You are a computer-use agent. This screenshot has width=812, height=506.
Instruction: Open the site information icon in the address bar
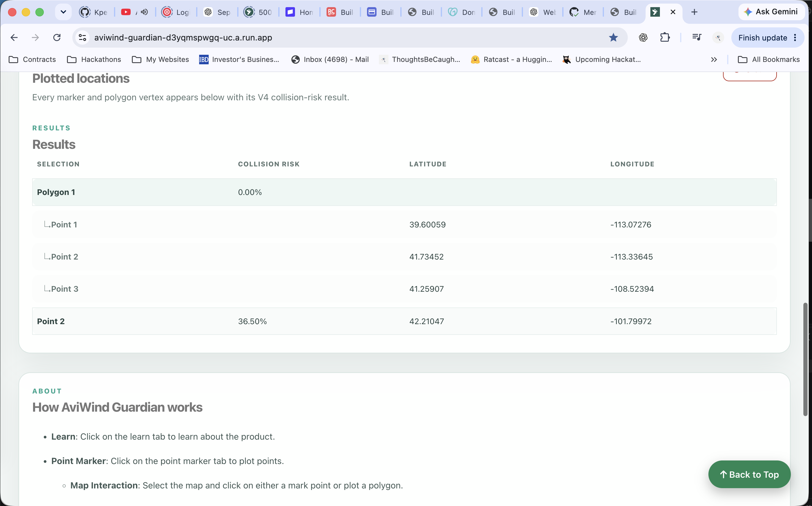[82, 38]
